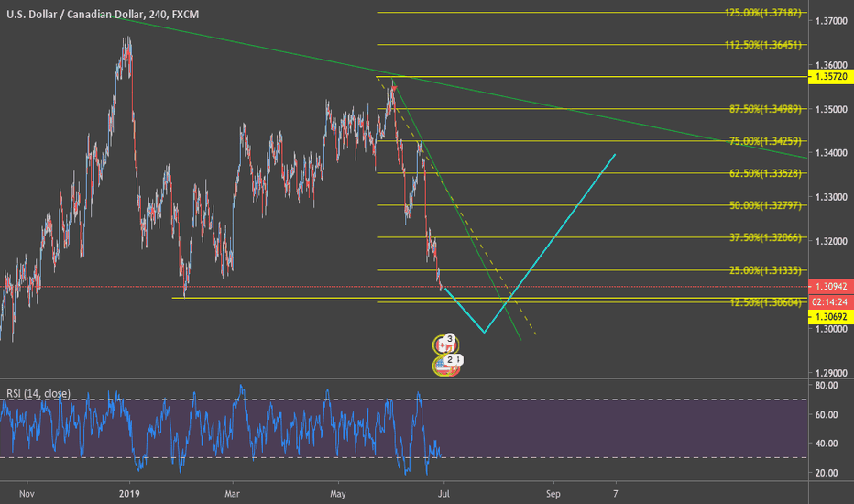This screenshot has height=504, width=854.
Task: Click the red current price tag 1.30942
Action: point(831,286)
